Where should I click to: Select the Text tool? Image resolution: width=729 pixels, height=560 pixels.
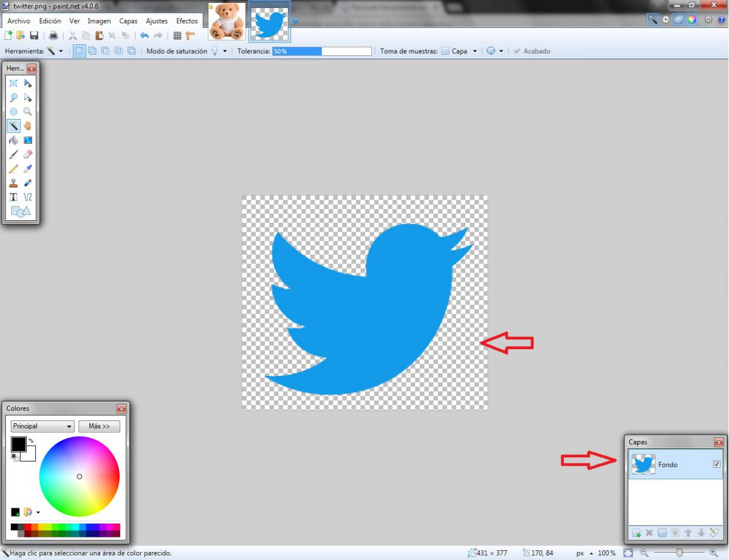click(13, 197)
